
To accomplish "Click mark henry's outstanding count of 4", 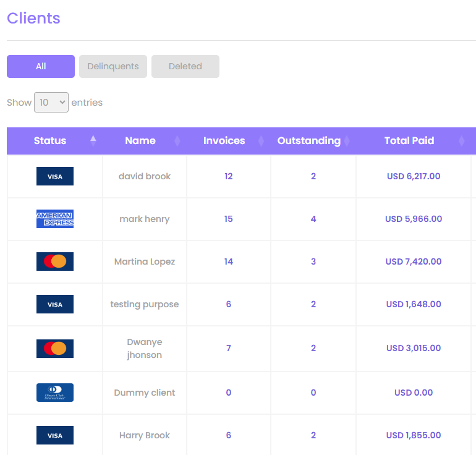I will pyautogui.click(x=313, y=219).
